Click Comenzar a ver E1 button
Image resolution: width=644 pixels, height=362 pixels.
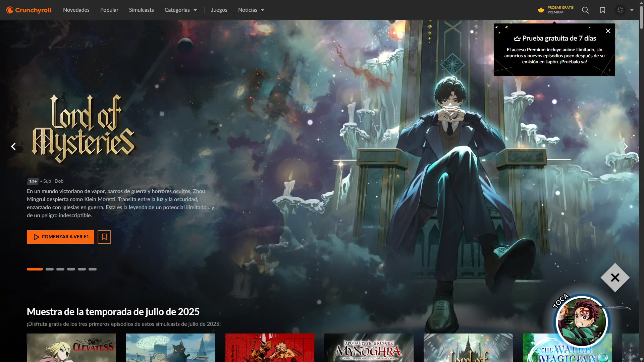tap(60, 237)
